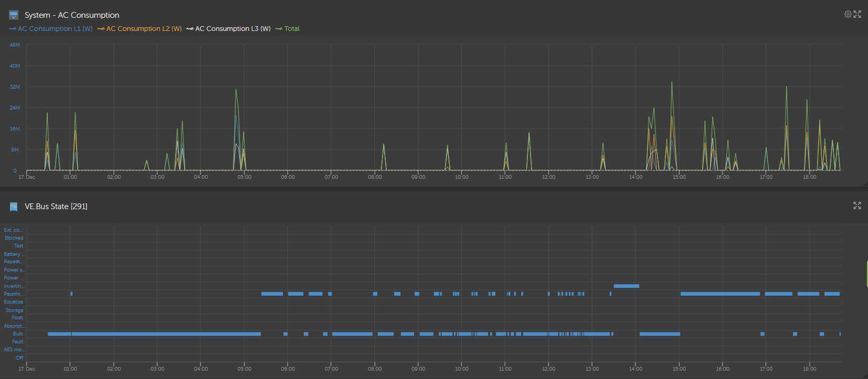Click the Bulk state label
The width and height of the screenshot is (868, 379).
pyautogui.click(x=18, y=334)
